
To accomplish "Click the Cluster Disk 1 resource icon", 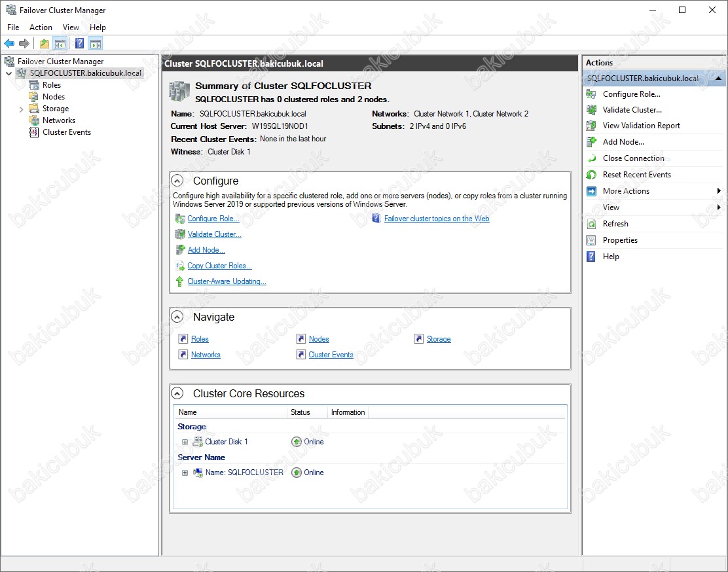I will (x=198, y=442).
